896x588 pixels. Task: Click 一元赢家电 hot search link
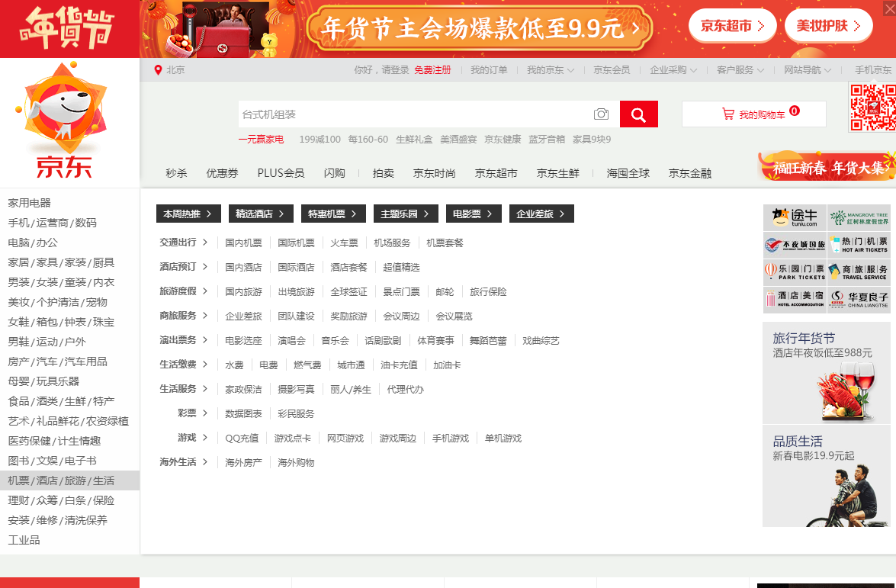coord(261,140)
